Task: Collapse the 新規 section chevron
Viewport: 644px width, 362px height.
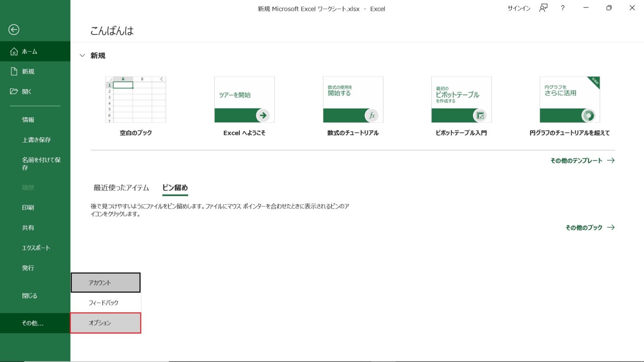Action: (82, 55)
